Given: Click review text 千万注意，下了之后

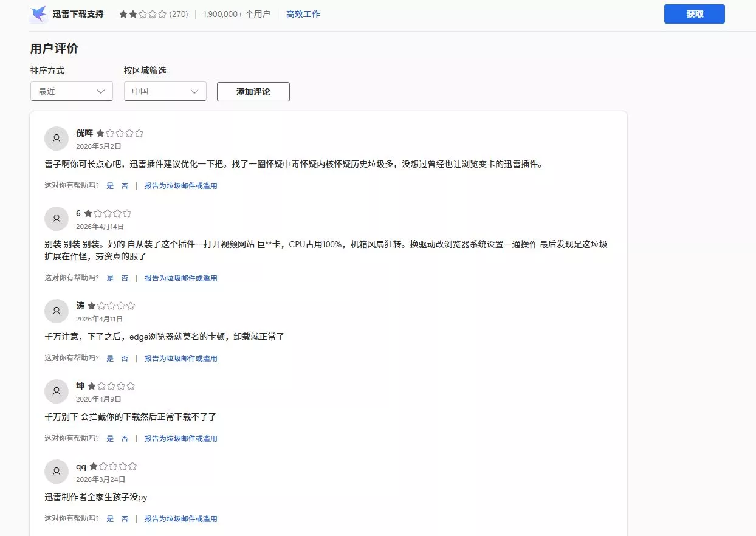Looking at the screenshot, I should click(164, 337).
